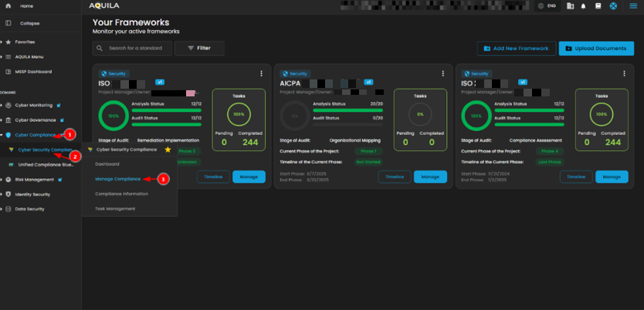The image size is (644, 310).
Task: Click the building icon in the header
Action: tap(570, 6)
